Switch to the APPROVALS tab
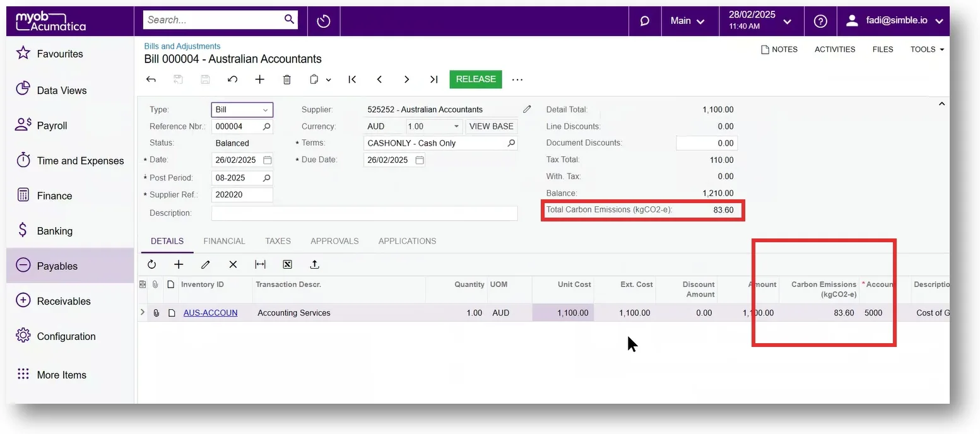The width and height of the screenshot is (980, 434). click(334, 241)
